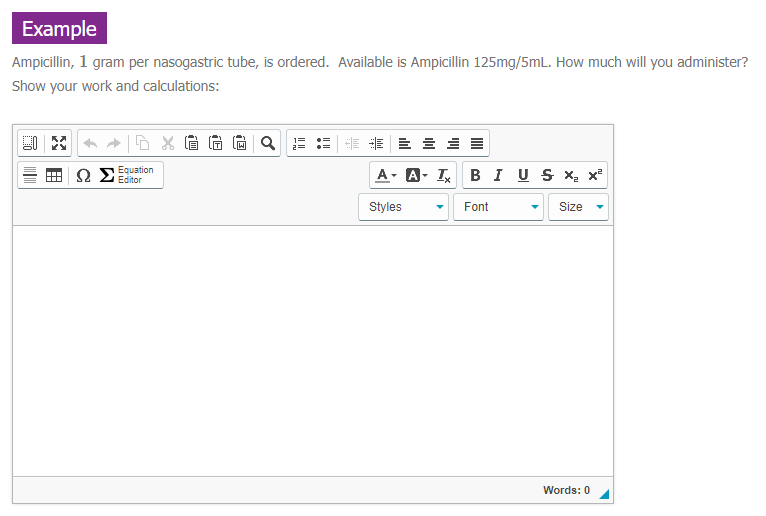Viewport: 766px width, 516px height.
Task: Open Find with magnifier icon
Action: tap(268, 143)
